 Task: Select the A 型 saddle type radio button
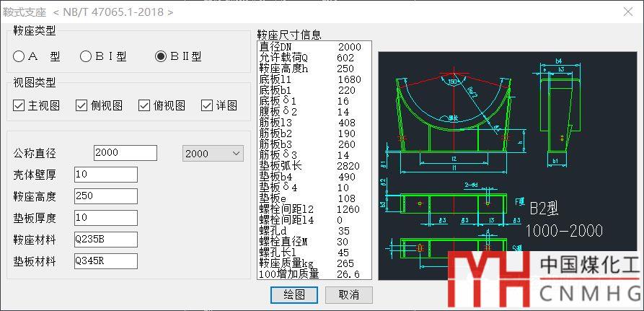pos(19,56)
